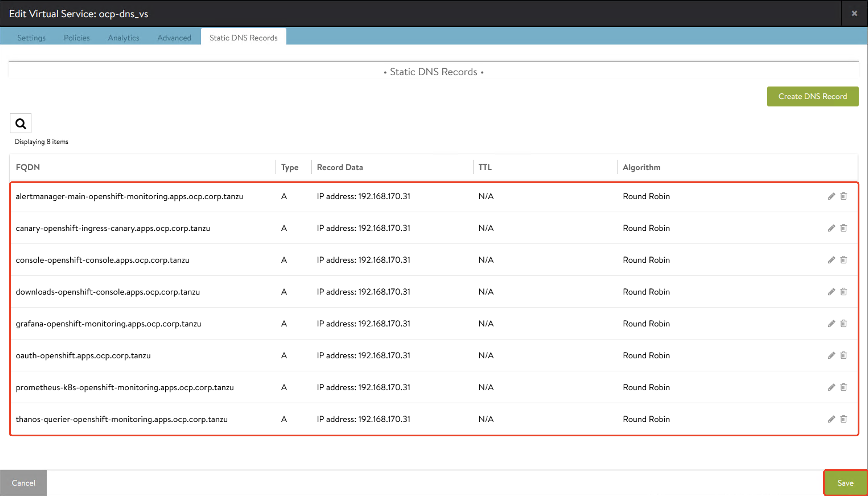Edit the prometheus-k8s record pencil icon

(831, 387)
